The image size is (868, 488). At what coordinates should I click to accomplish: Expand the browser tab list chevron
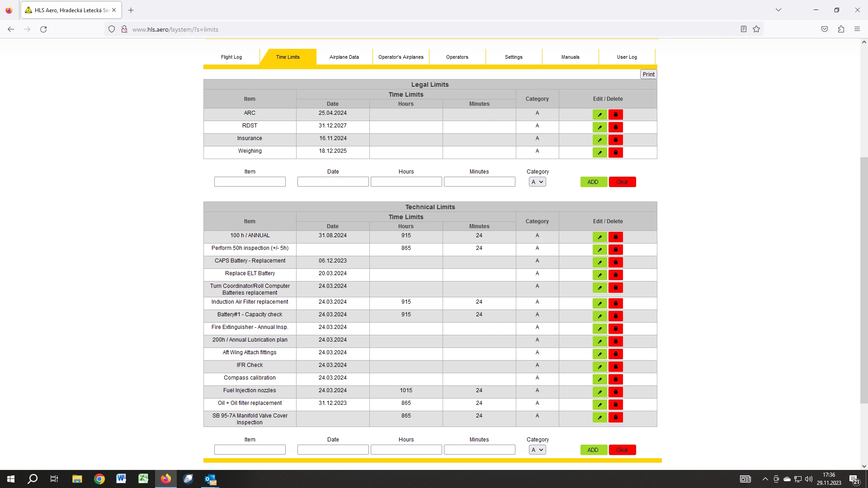(x=778, y=10)
